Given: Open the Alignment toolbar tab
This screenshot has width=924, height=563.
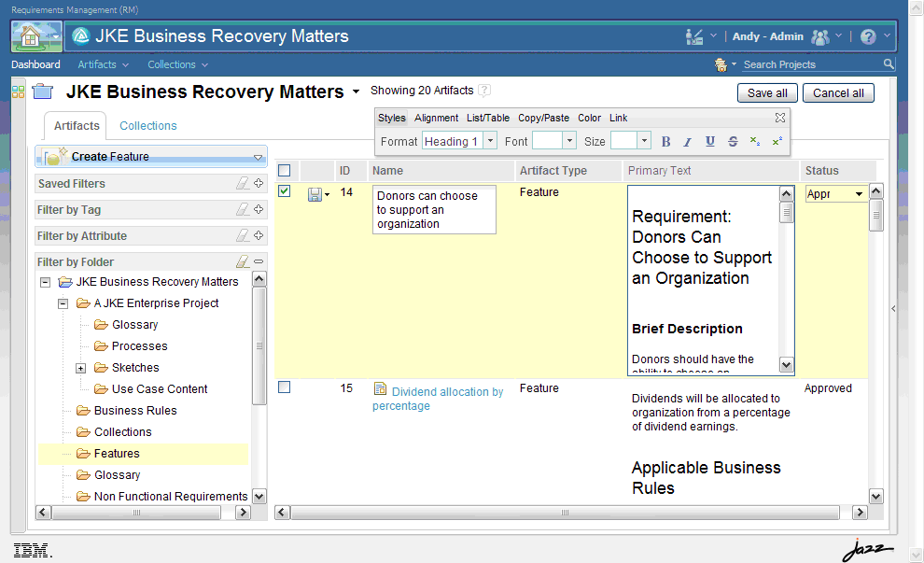Looking at the screenshot, I should coord(436,118).
